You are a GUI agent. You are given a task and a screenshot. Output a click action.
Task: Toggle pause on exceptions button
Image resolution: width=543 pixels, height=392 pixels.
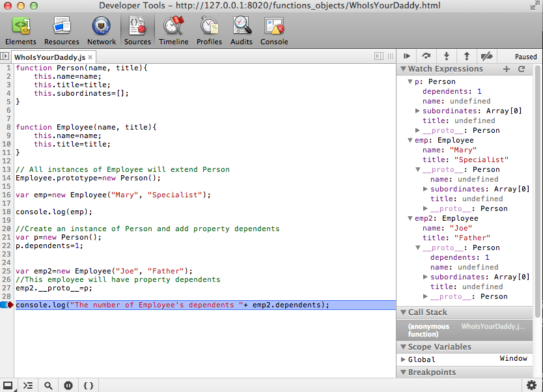[x=68, y=385]
